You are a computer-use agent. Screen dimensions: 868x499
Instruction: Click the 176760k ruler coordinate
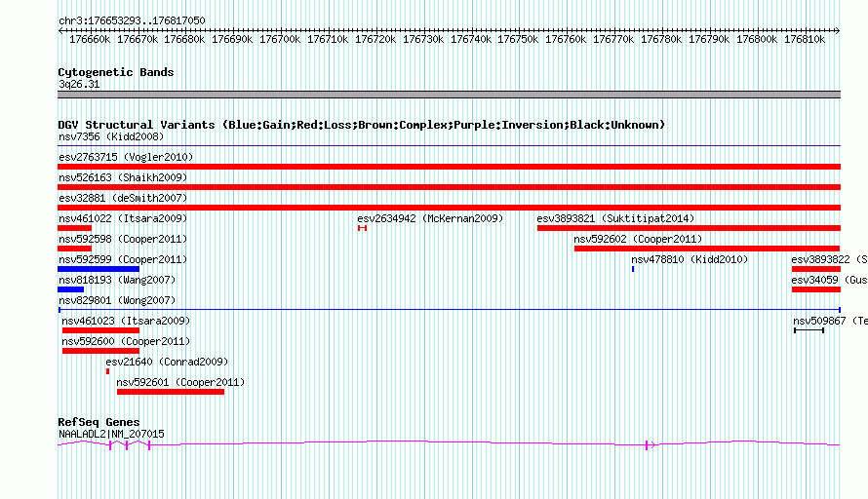click(x=566, y=39)
